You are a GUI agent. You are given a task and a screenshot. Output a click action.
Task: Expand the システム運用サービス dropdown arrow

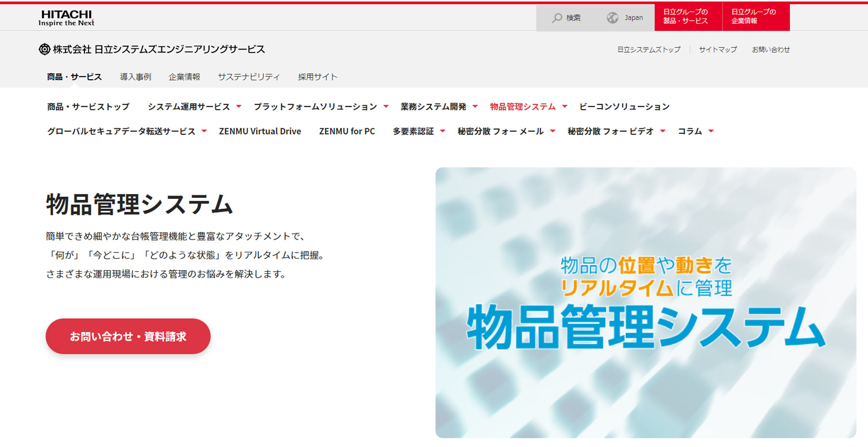(239, 107)
